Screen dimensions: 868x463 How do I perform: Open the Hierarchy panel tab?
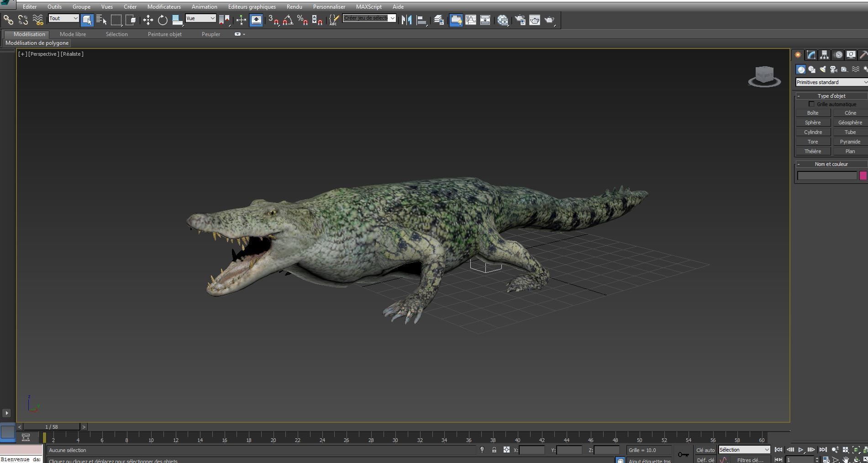824,55
